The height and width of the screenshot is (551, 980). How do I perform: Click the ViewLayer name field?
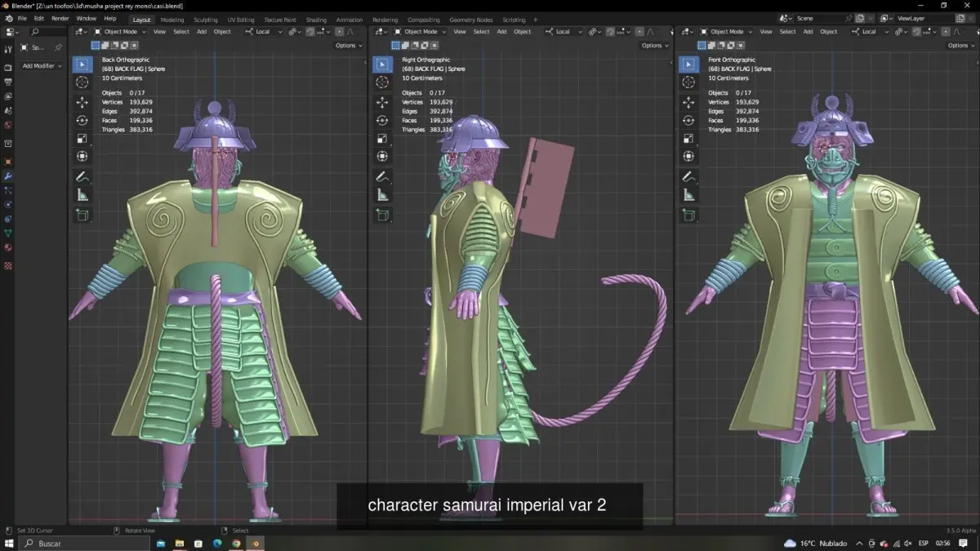click(924, 18)
